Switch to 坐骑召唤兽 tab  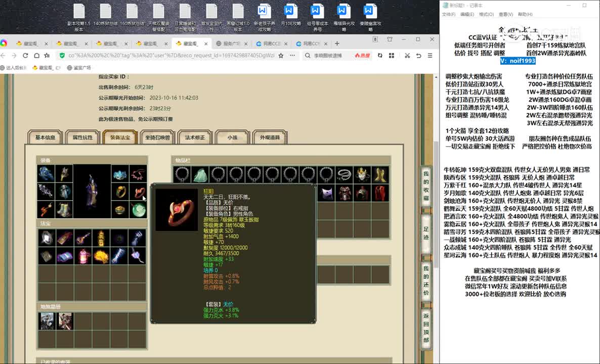[x=158, y=138]
